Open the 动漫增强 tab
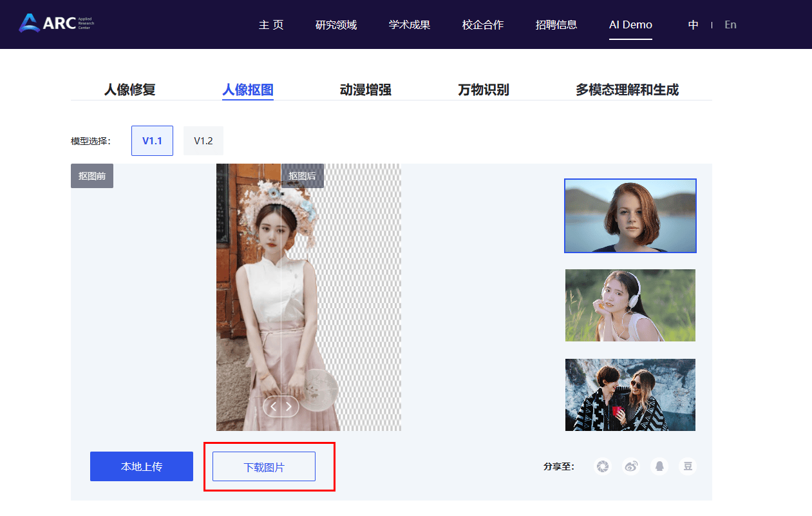The image size is (812, 516). pyautogui.click(x=365, y=90)
